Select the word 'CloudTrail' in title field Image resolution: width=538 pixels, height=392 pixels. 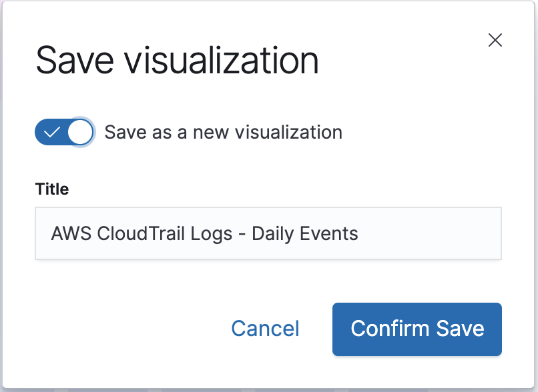(141, 234)
